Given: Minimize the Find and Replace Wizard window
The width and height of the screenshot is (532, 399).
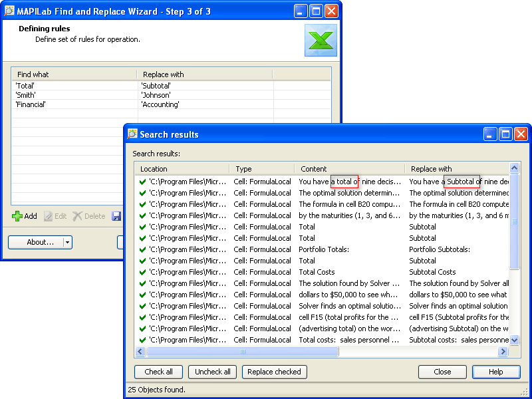Looking at the screenshot, I should pyautogui.click(x=301, y=11).
